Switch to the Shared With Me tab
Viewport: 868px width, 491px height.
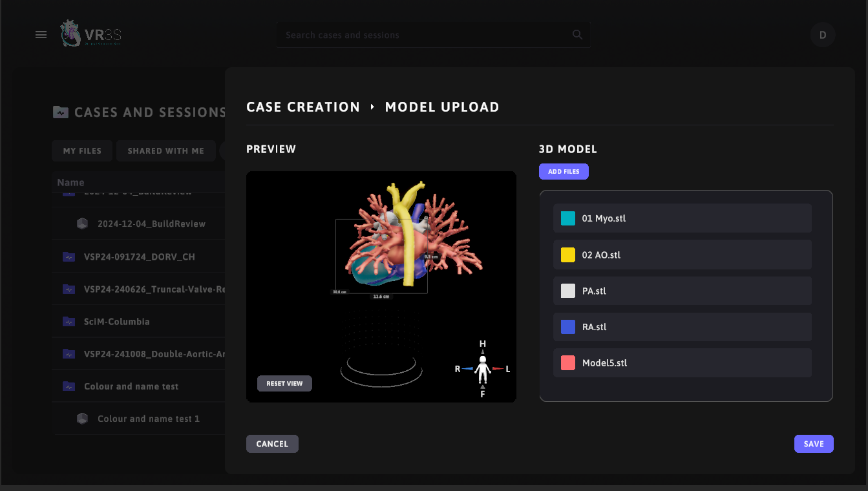[x=165, y=151]
